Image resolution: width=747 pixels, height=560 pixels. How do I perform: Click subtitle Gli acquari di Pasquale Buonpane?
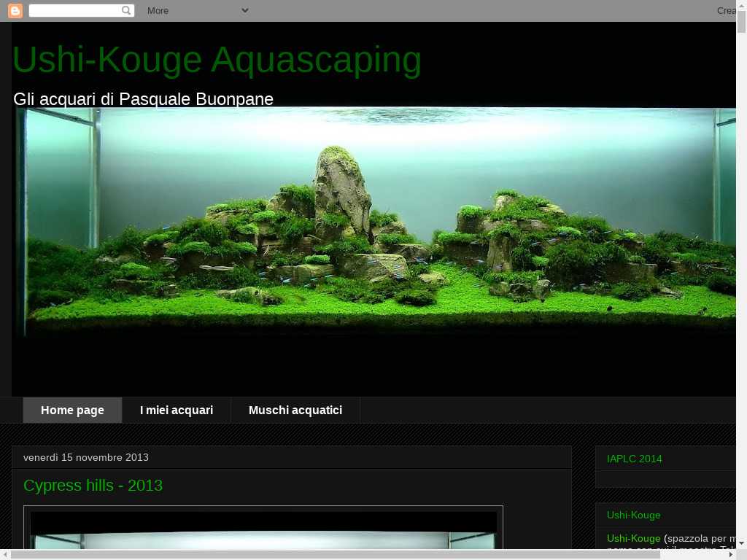[x=144, y=99]
